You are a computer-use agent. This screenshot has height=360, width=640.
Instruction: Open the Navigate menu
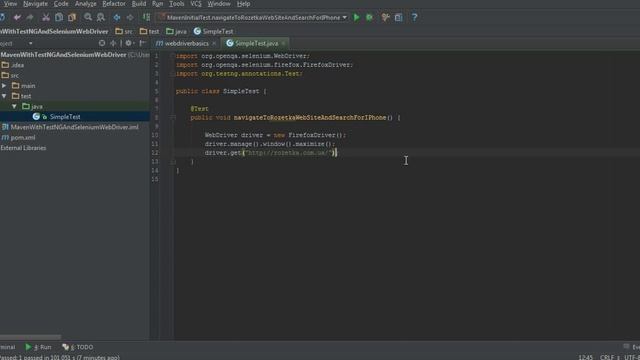pyautogui.click(x=35, y=4)
